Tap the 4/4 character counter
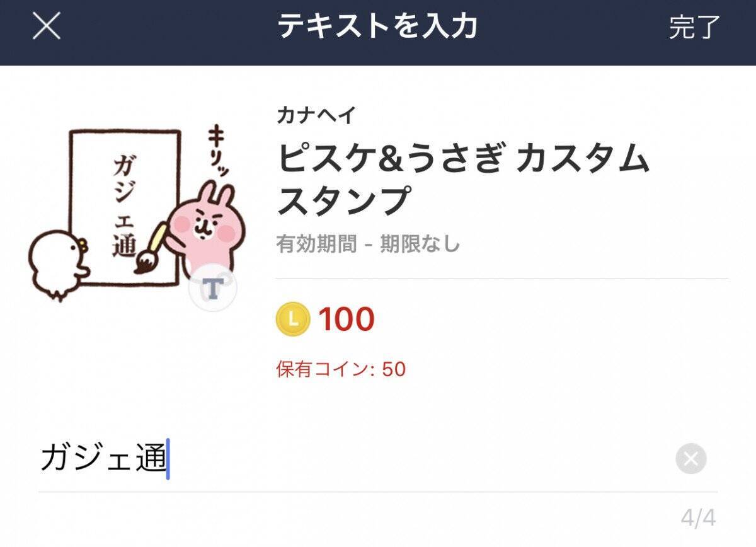 pos(698,519)
